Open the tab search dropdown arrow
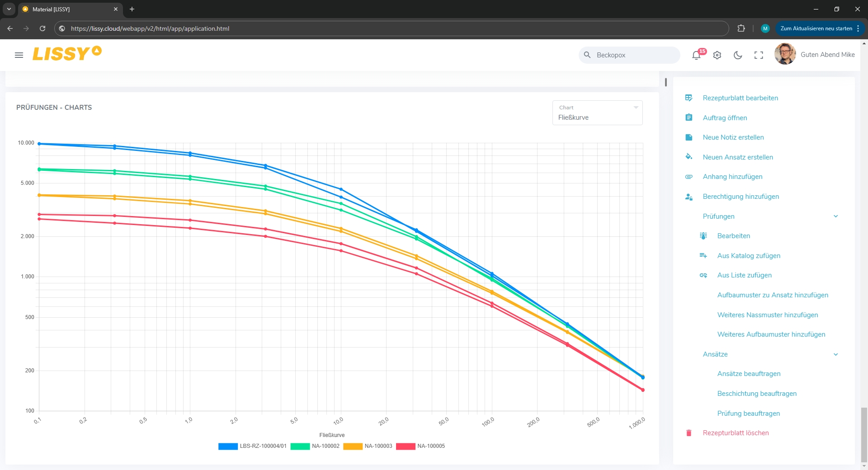This screenshot has width=868, height=470. tap(9, 9)
